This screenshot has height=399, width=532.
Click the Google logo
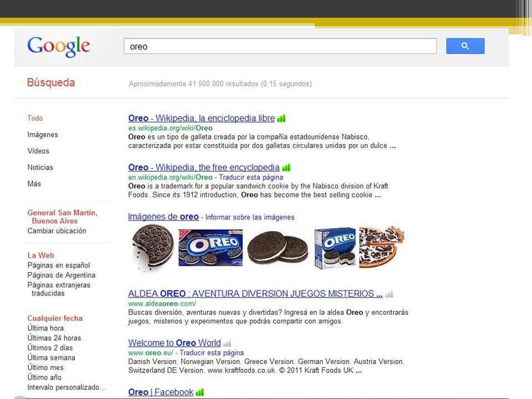coord(58,47)
